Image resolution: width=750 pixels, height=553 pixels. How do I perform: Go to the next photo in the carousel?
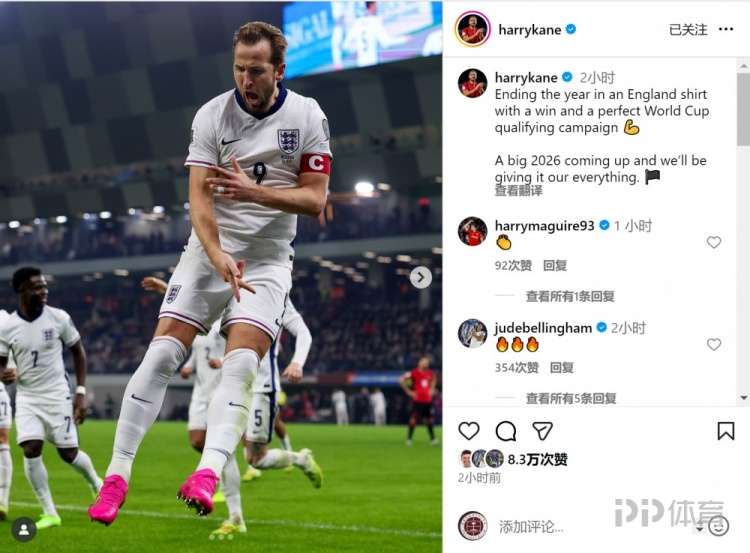click(420, 277)
